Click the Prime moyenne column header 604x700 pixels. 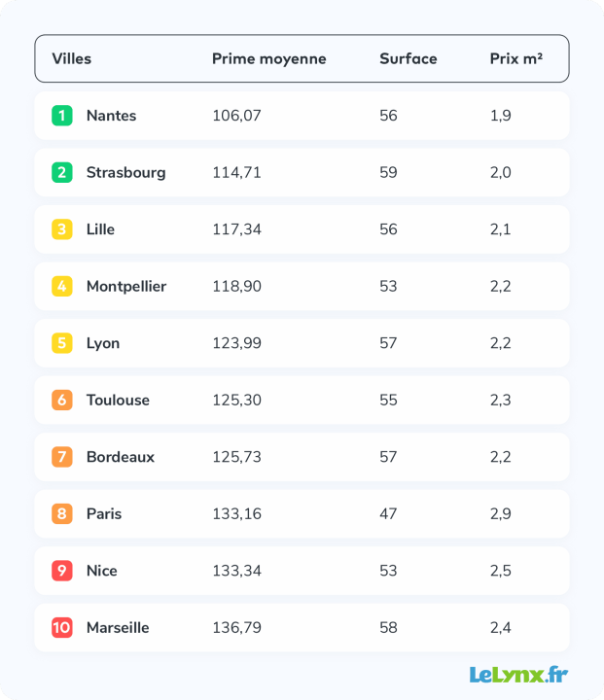point(269,58)
